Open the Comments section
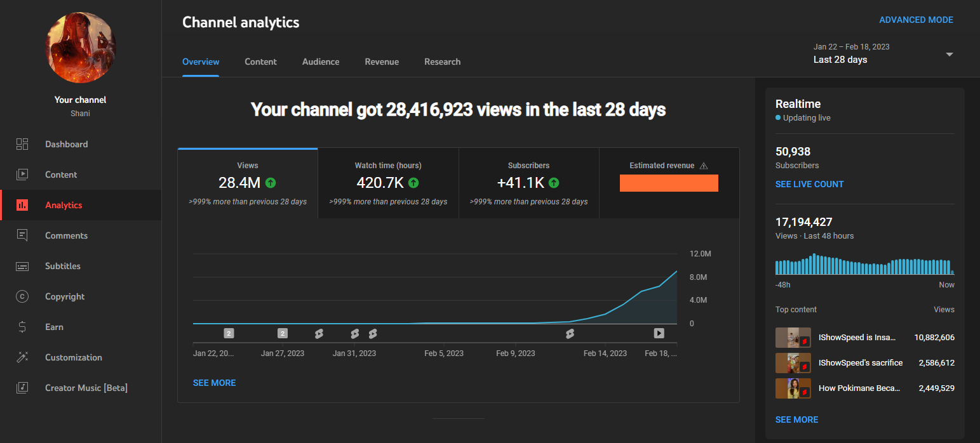This screenshot has width=980, height=443. 66,235
